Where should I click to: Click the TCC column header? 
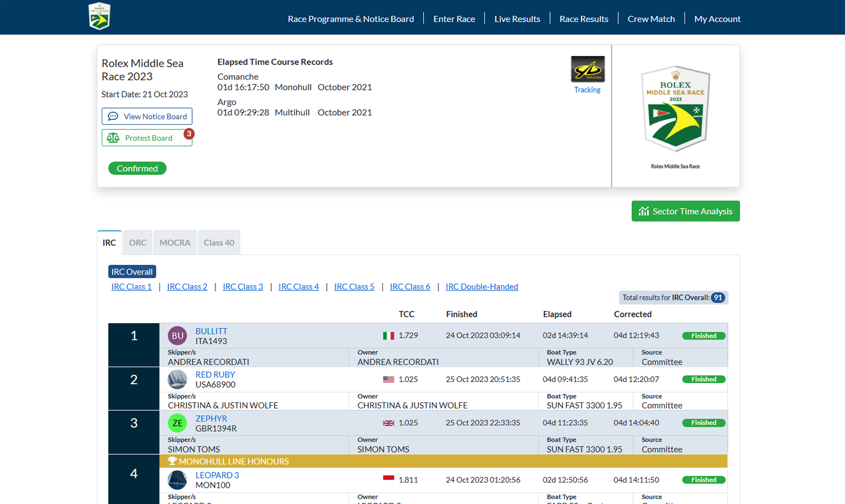tap(406, 314)
